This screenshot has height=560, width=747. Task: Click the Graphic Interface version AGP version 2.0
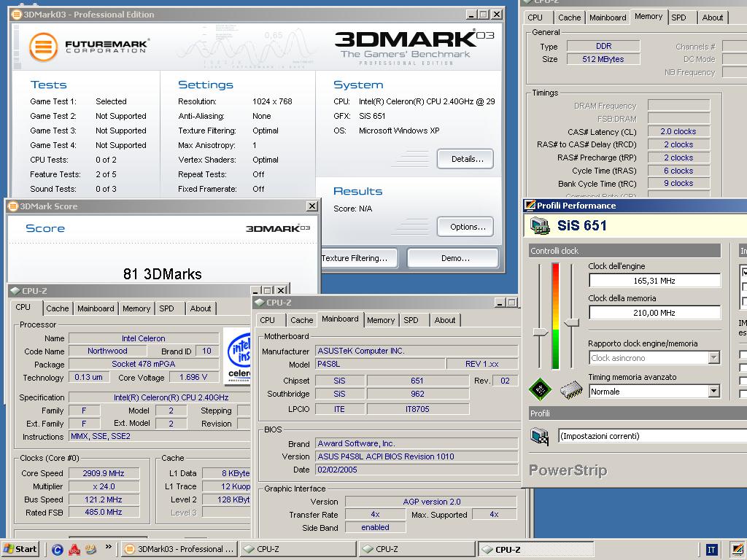pos(432,502)
